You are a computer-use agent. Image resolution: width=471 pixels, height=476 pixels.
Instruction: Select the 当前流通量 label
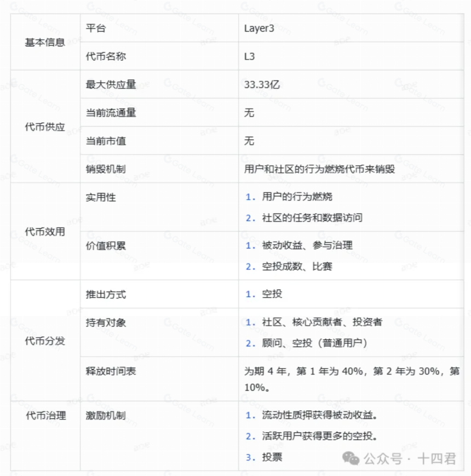[111, 113]
